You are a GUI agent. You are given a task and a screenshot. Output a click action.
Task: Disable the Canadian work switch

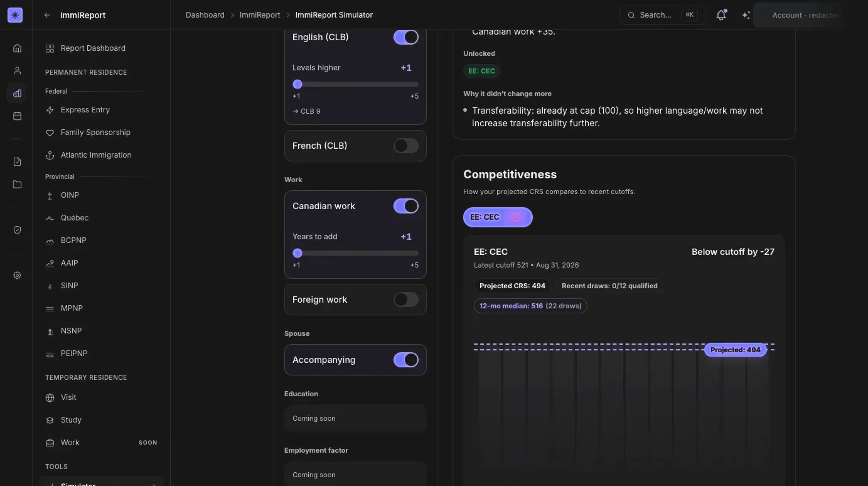coord(406,206)
